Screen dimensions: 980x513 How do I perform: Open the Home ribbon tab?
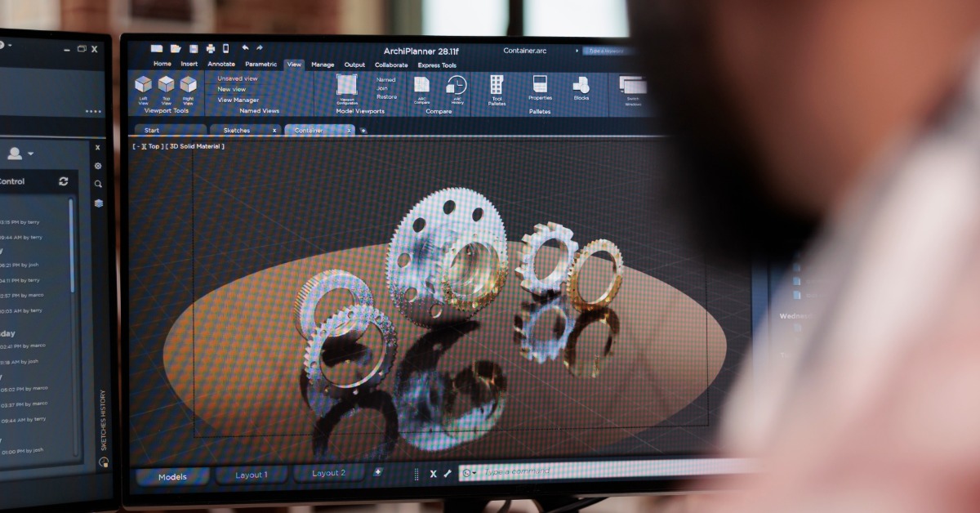[x=163, y=64]
